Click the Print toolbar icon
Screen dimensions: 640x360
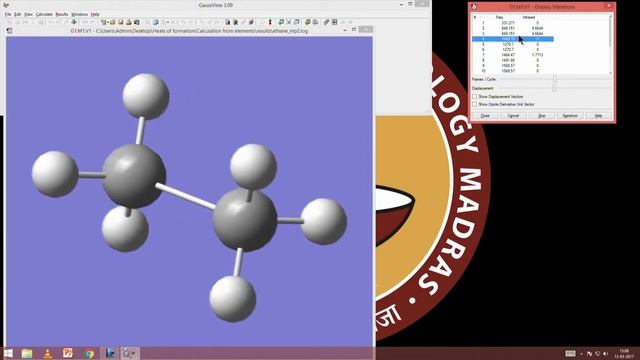tap(129, 22)
